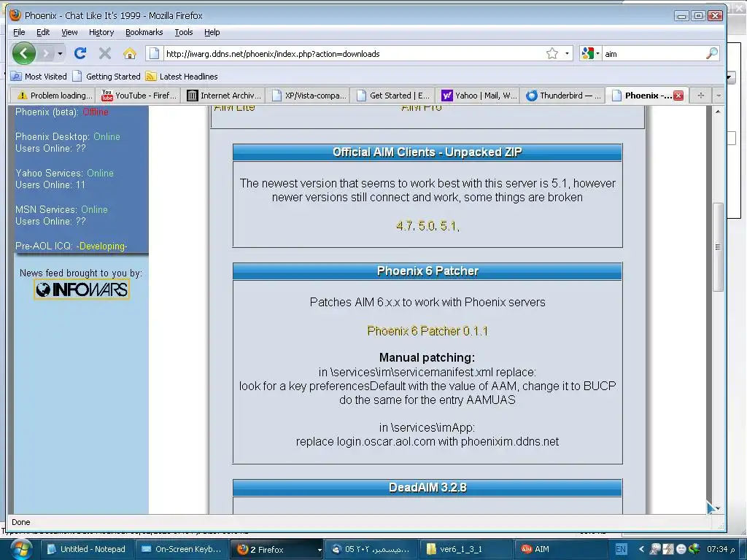Click the 5.0 AIM version link

pyautogui.click(x=427, y=226)
